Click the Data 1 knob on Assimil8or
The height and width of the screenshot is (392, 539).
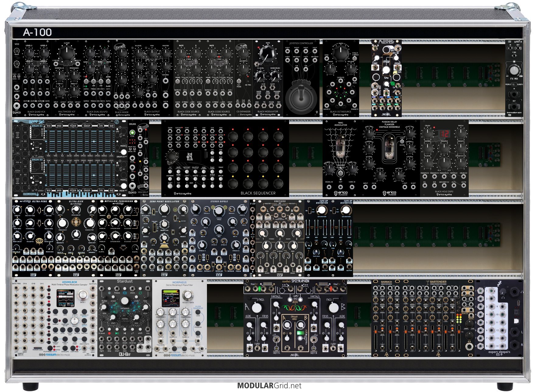point(82,295)
